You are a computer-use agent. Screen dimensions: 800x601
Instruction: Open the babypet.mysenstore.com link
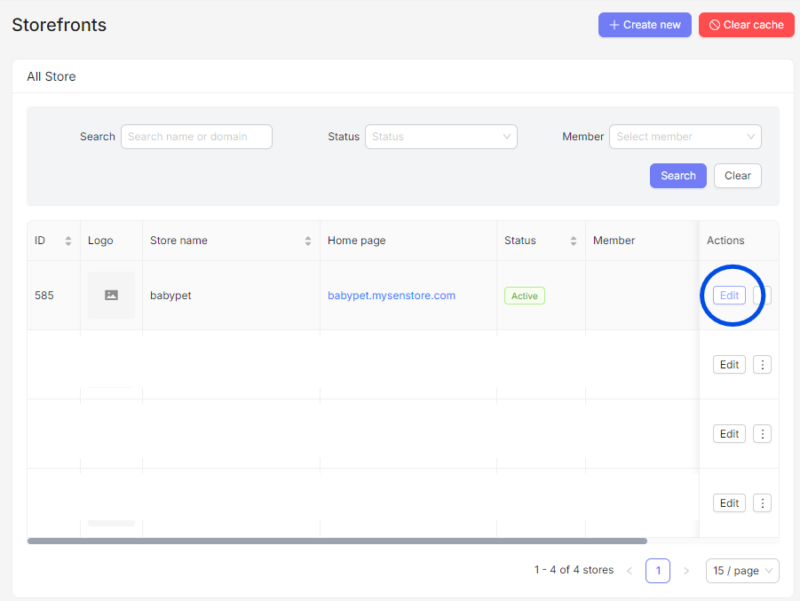coord(391,295)
